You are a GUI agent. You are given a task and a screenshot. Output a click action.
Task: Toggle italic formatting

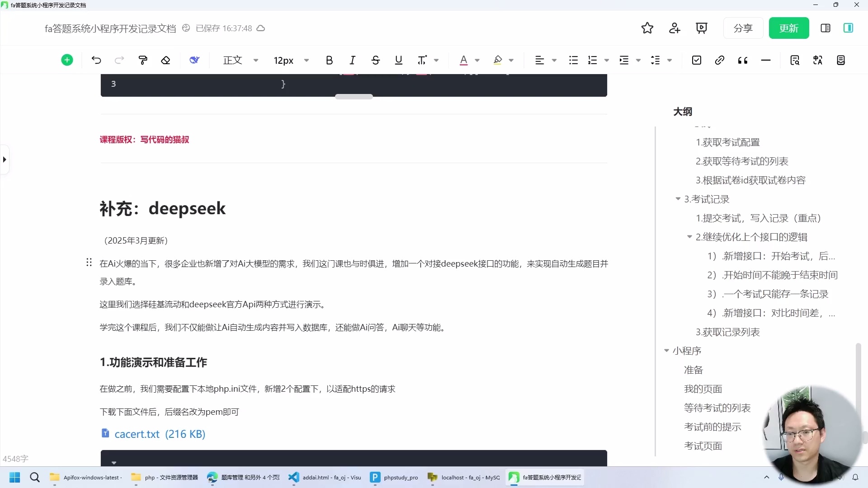point(352,60)
